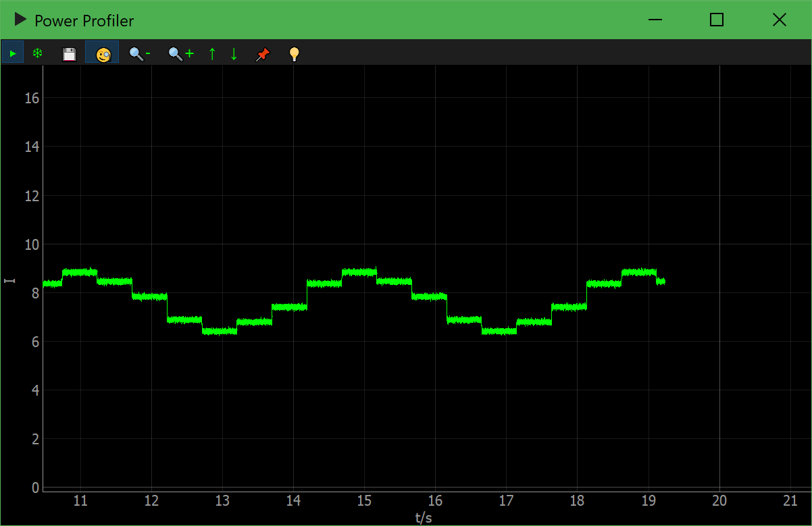Click the red pushpin icon

coord(263,55)
